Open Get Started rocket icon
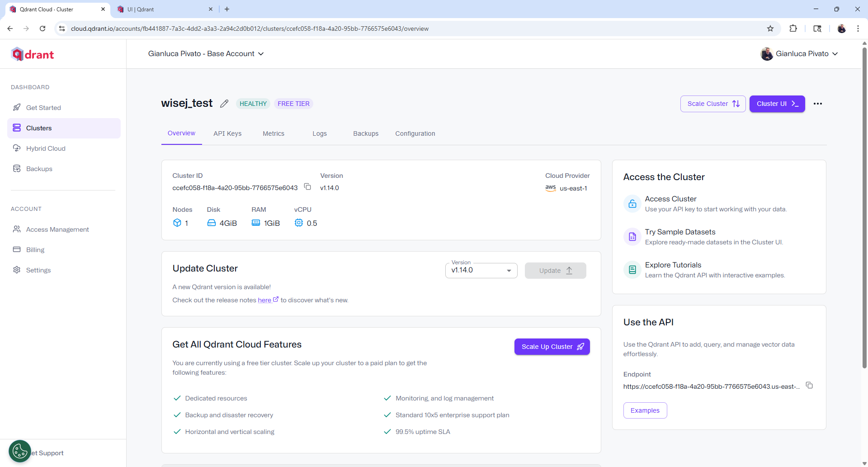868x467 pixels. [x=17, y=108]
